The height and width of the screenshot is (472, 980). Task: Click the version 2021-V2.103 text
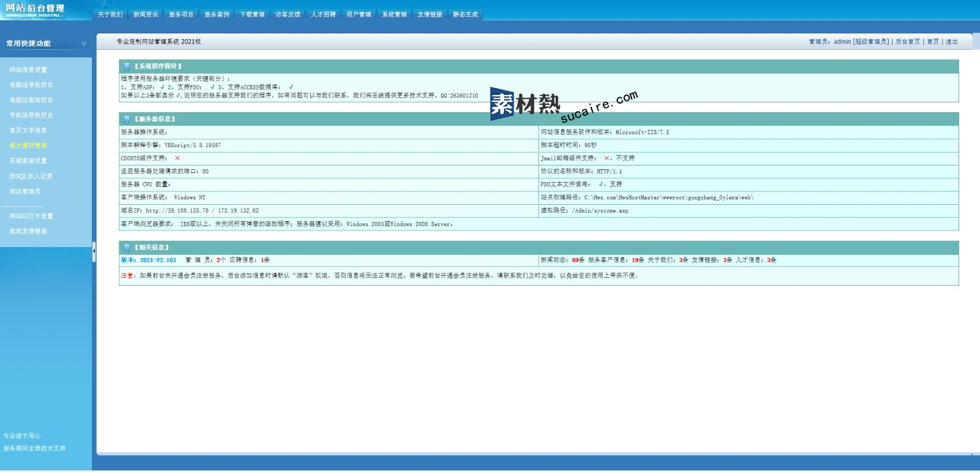(x=148, y=261)
